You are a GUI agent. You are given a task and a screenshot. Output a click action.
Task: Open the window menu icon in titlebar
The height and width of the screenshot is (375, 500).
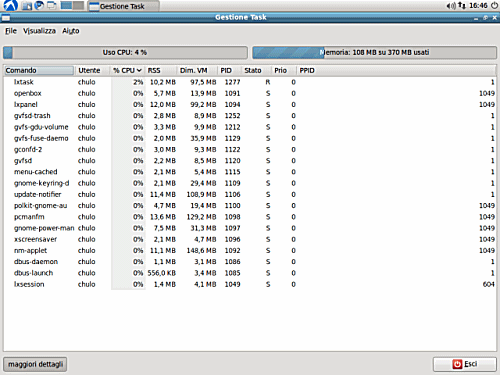click(6, 18)
